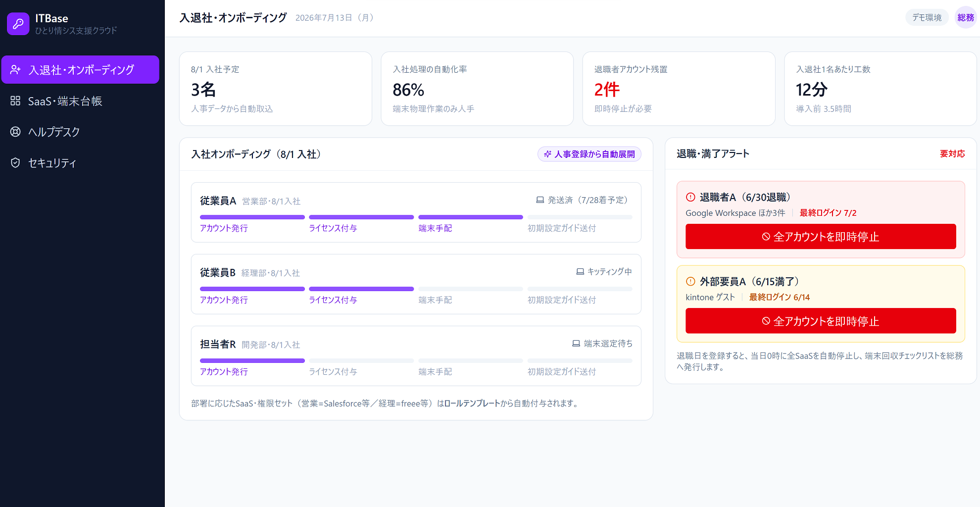Click the デモ環境 badge
Viewport: 980px width, 507px height.
pos(927,17)
